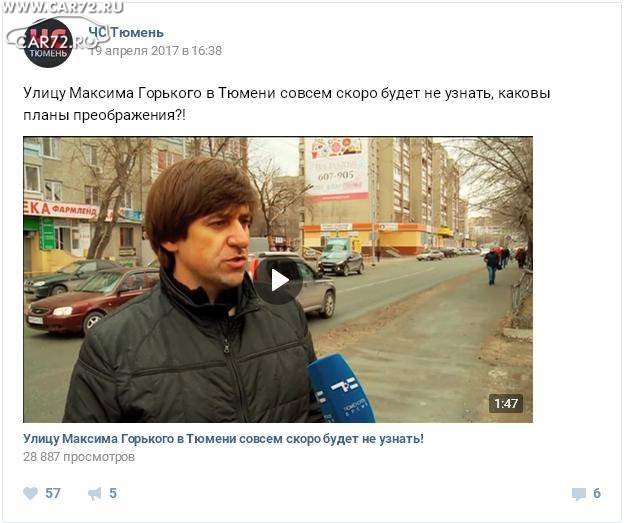
Task: Click the post text about планы преображения
Action: pyautogui.click(x=287, y=104)
